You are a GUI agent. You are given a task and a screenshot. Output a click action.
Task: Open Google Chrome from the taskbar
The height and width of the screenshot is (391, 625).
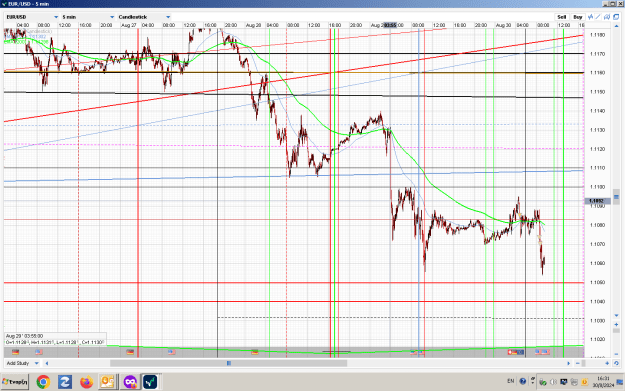[43, 382]
